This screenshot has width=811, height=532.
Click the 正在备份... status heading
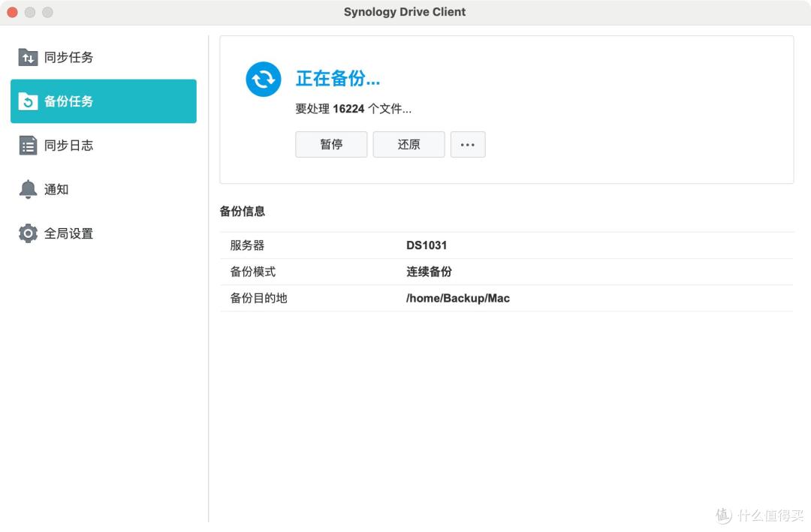(x=338, y=79)
